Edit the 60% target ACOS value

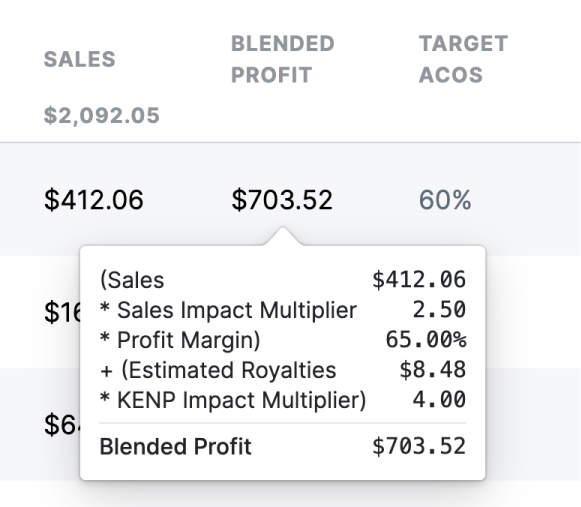pos(445,200)
